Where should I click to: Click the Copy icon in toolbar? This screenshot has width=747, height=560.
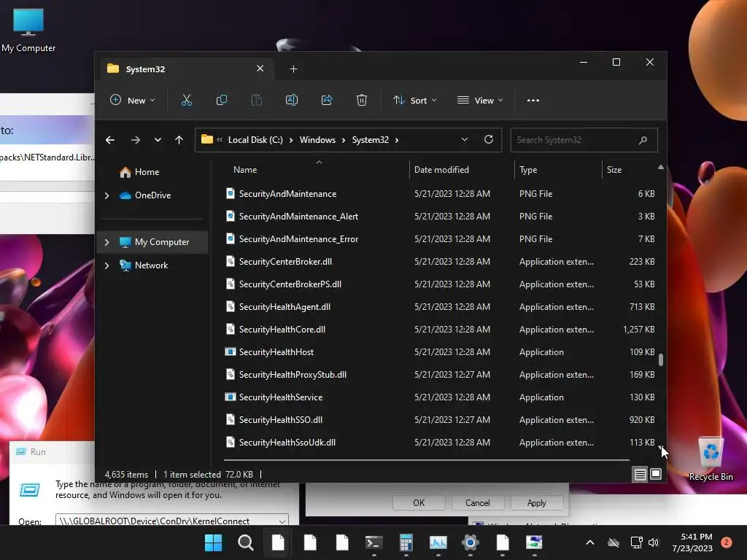click(x=222, y=100)
